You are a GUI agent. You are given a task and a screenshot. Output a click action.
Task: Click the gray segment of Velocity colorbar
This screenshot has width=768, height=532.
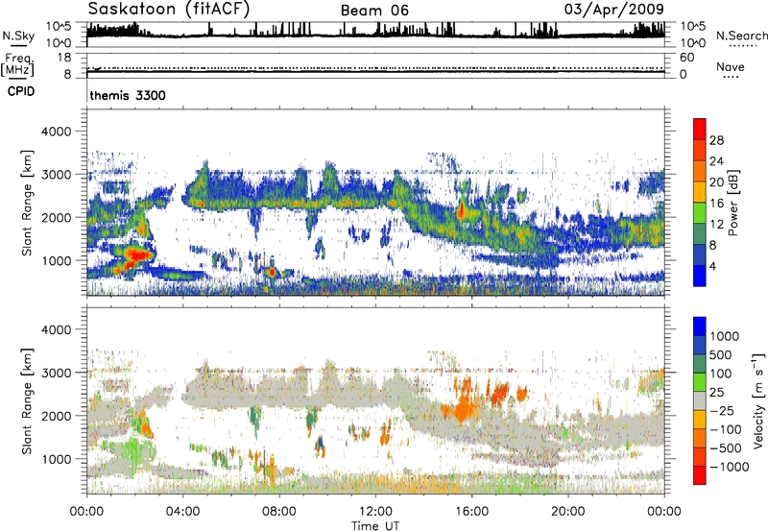pos(700,401)
